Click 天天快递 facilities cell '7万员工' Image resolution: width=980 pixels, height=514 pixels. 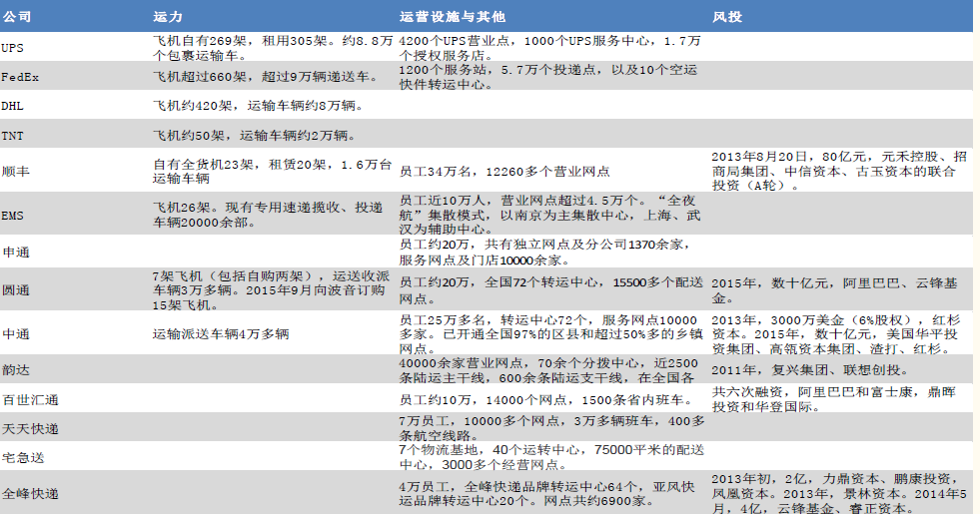(x=551, y=428)
